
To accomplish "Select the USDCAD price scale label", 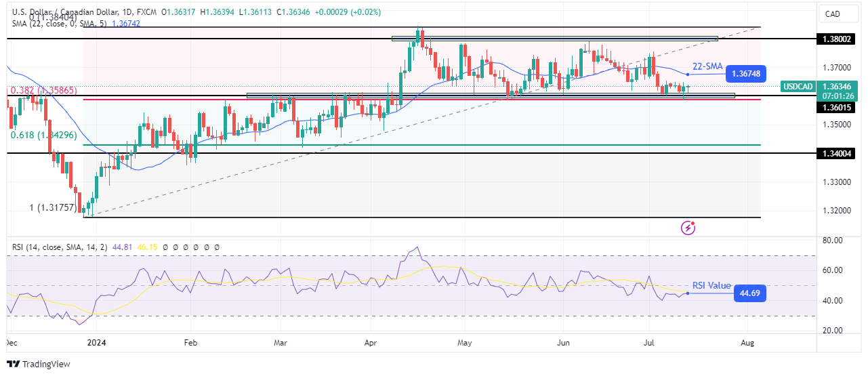I will (x=798, y=87).
